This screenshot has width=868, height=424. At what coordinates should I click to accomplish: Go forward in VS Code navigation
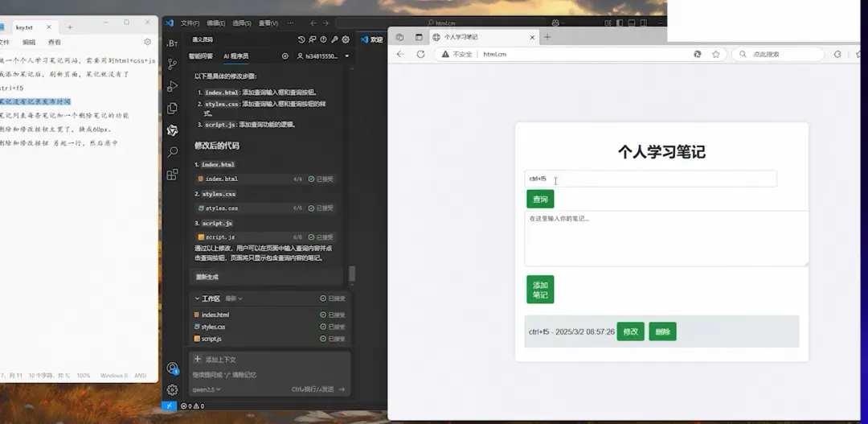click(325, 23)
